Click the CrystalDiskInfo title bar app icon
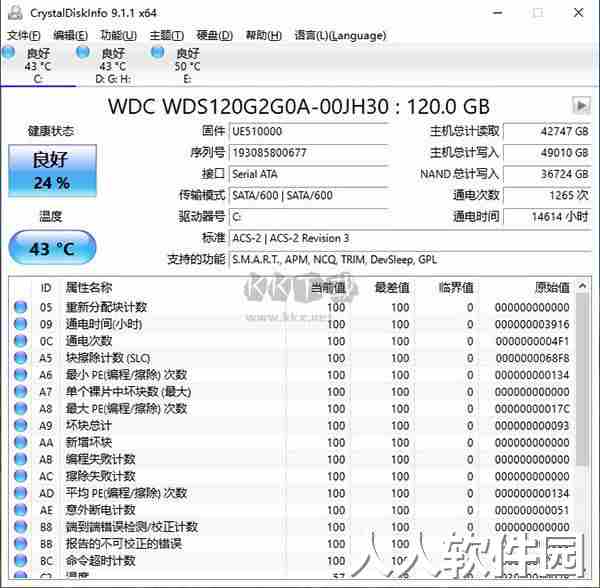Image resolution: width=600 pixels, height=588 pixels. point(15,13)
